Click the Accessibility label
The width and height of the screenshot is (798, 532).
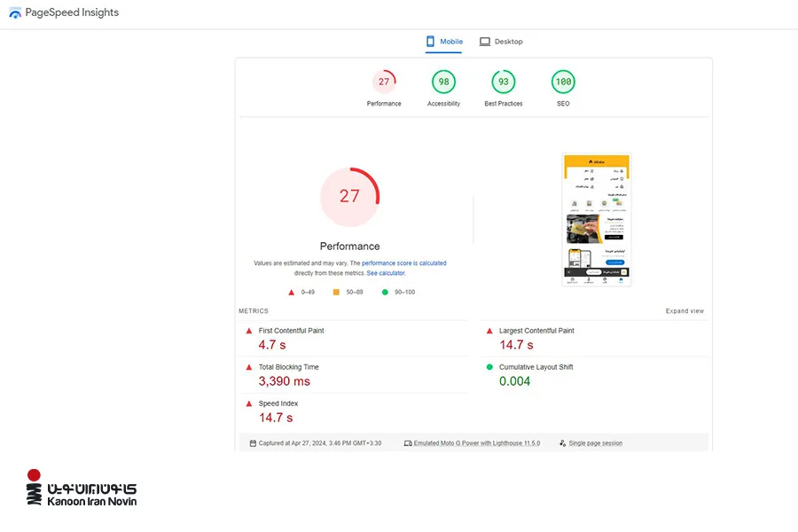[444, 104]
